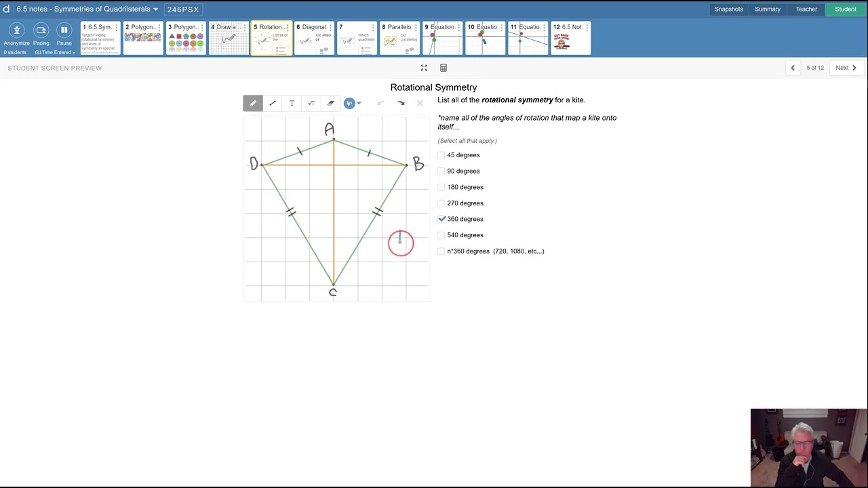Expand the preview to fullscreen
The width and height of the screenshot is (868, 488).
point(424,68)
